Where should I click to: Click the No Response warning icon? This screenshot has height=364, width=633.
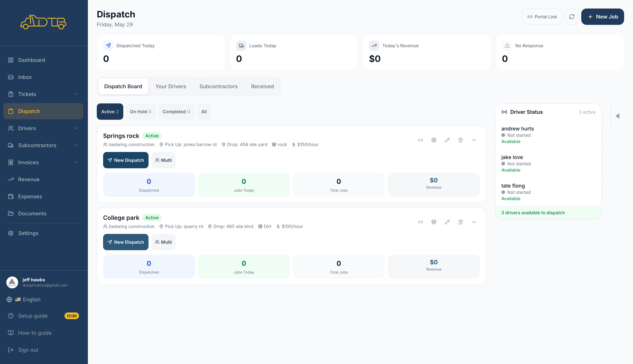coord(507,46)
